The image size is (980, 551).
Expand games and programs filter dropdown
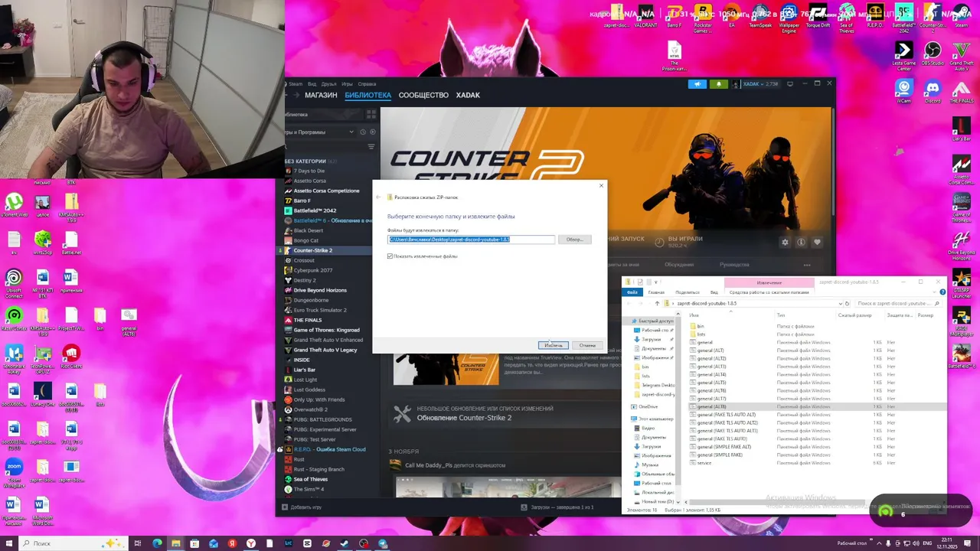tap(351, 132)
